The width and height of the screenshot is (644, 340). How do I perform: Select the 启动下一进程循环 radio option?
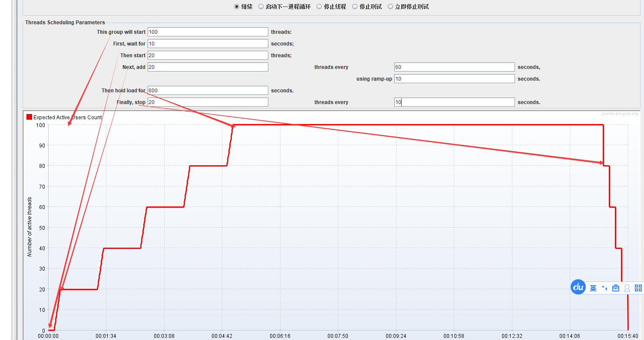pos(261,7)
